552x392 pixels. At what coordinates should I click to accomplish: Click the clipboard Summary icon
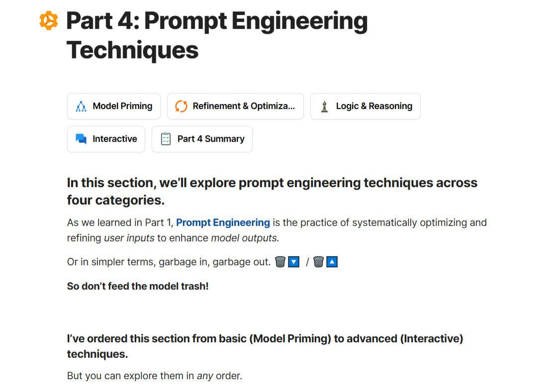[x=166, y=139]
